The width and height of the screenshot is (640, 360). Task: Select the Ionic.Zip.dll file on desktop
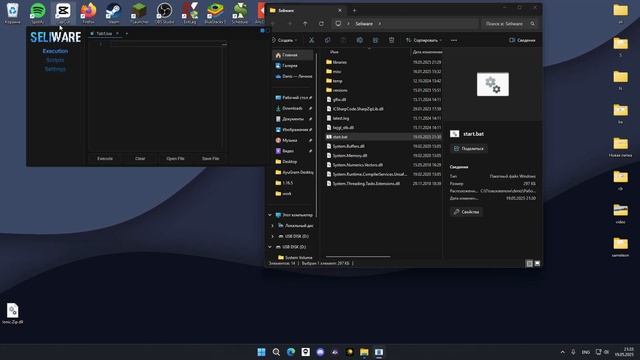coord(12,313)
